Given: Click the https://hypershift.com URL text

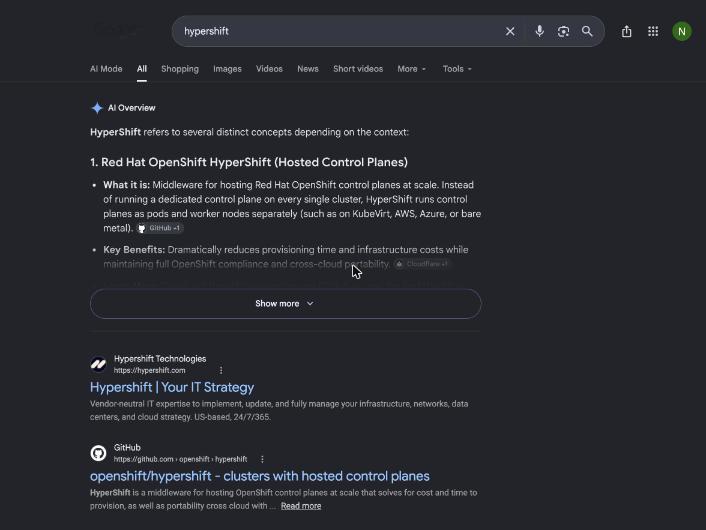Looking at the screenshot, I should pos(149,371).
